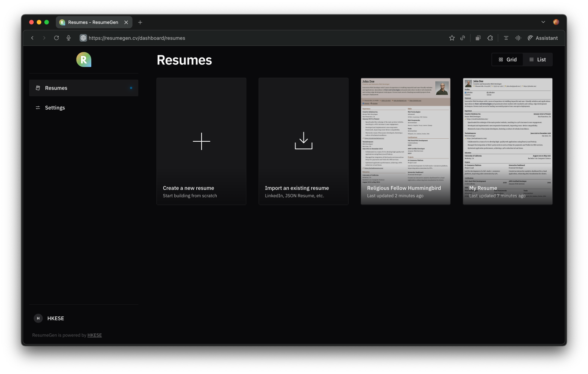Open the Assistant panel
Viewport: 588px width, 374px height.
(x=543, y=38)
